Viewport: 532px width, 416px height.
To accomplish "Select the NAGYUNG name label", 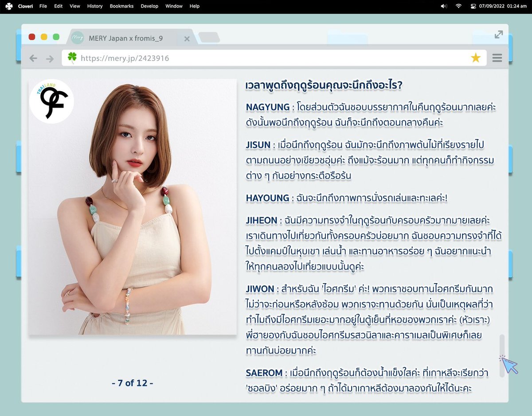I will coord(267,107).
